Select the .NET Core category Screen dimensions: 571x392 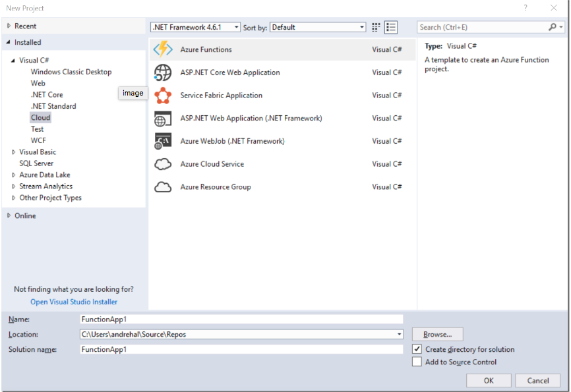(47, 95)
